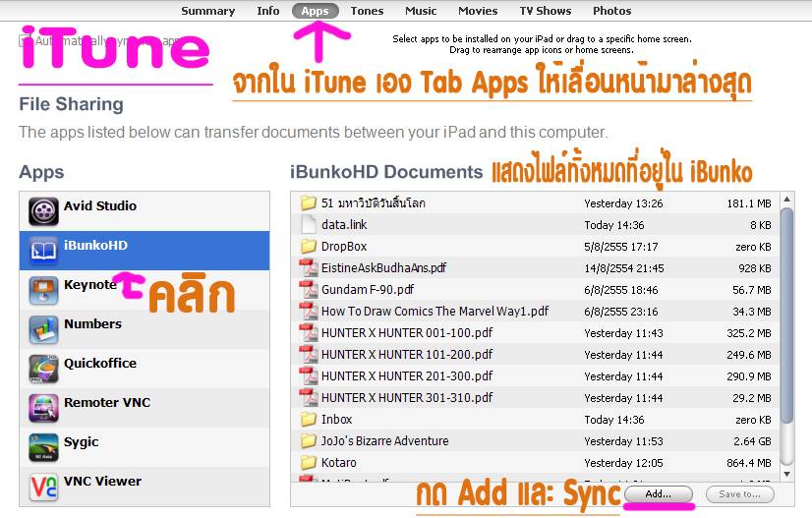The image size is (812, 518).
Task: Select Sygic in the Apps list
Action: (145, 447)
